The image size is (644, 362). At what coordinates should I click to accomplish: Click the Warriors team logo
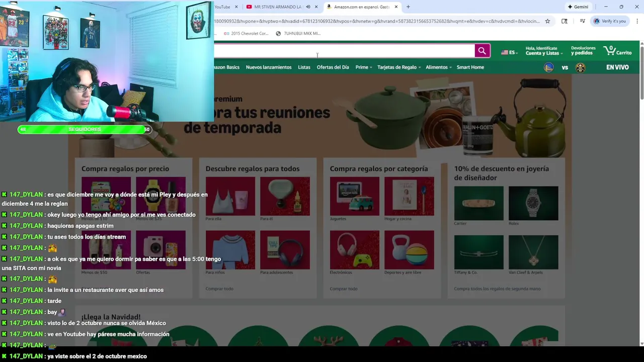click(549, 67)
